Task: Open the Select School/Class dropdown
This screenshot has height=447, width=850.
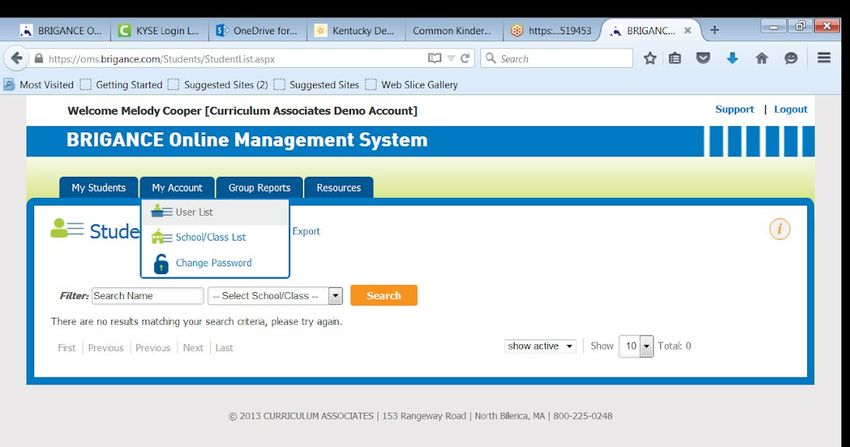Action: 275,296
